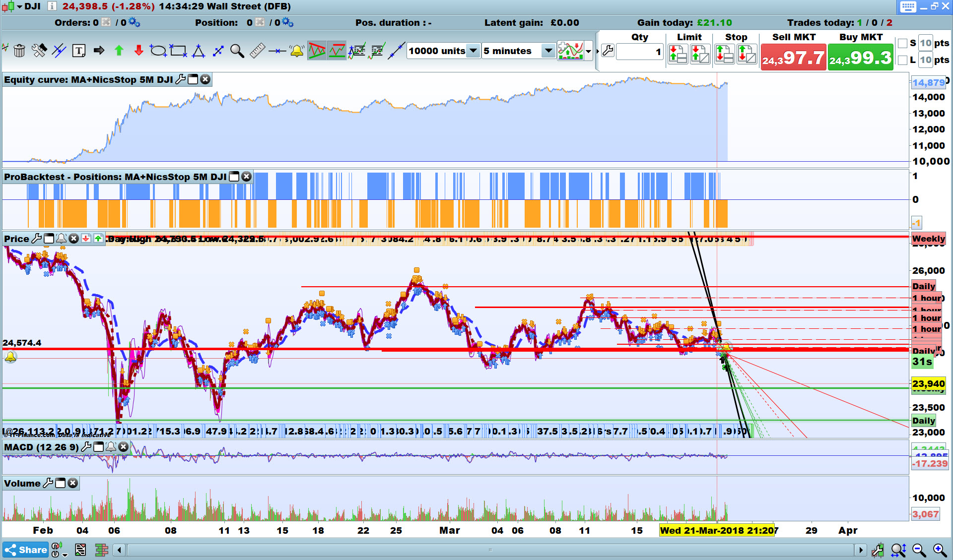Toggle the support and resistance lines button
Viewport: 953px width, 560px height.
click(x=337, y=51)
